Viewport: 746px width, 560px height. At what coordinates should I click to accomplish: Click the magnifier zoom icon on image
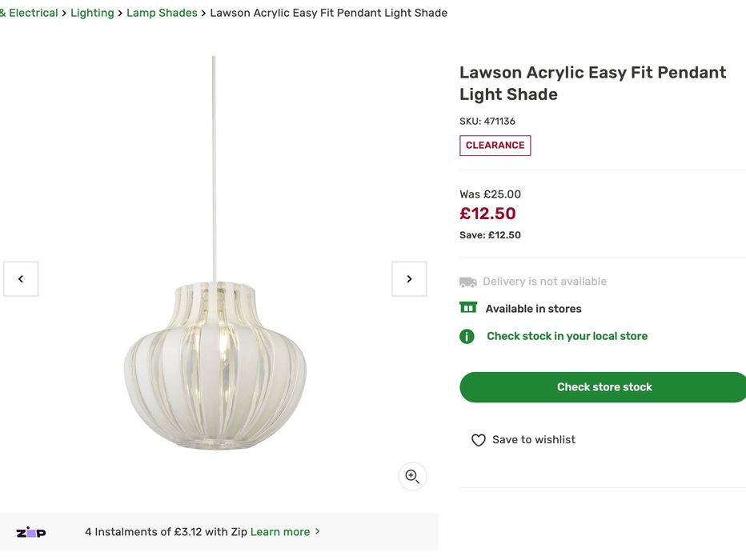(x=412, y=477)
